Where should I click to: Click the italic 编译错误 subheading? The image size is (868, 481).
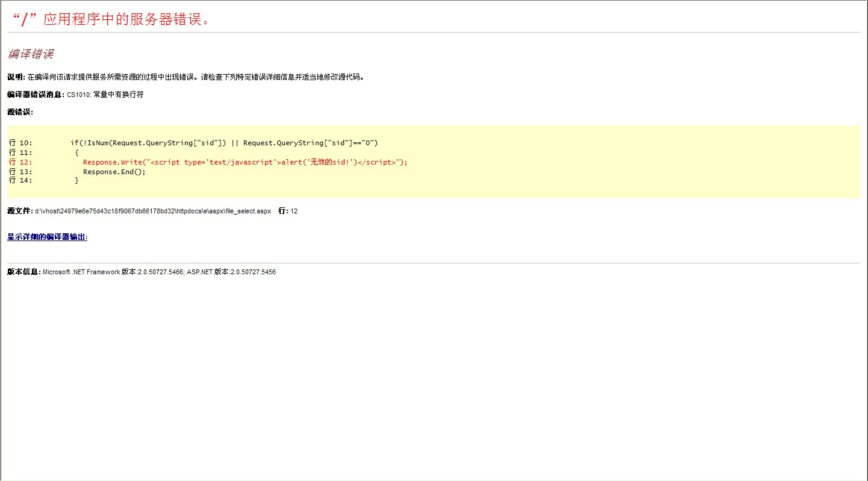point(31,54)
